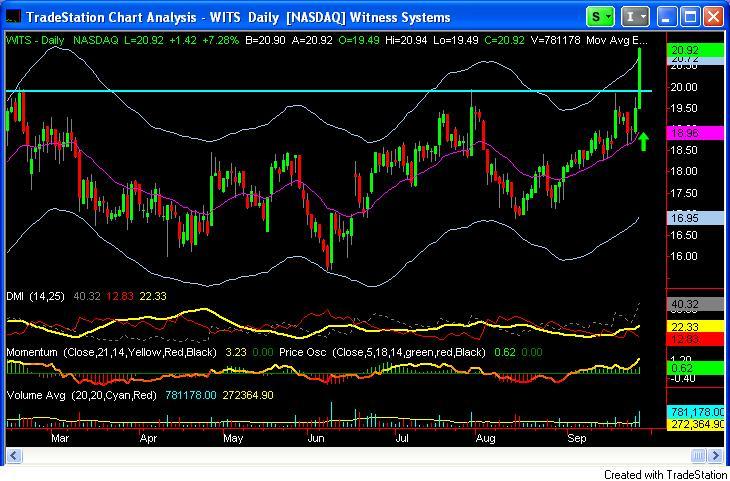Screen dimensions: 730x481
Task: Click the TradeStation chart icon in the title bar
Action: 14,17
